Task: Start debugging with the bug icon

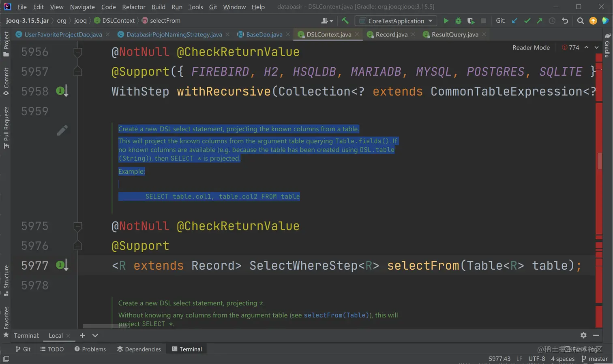Action: pos(458,21)
